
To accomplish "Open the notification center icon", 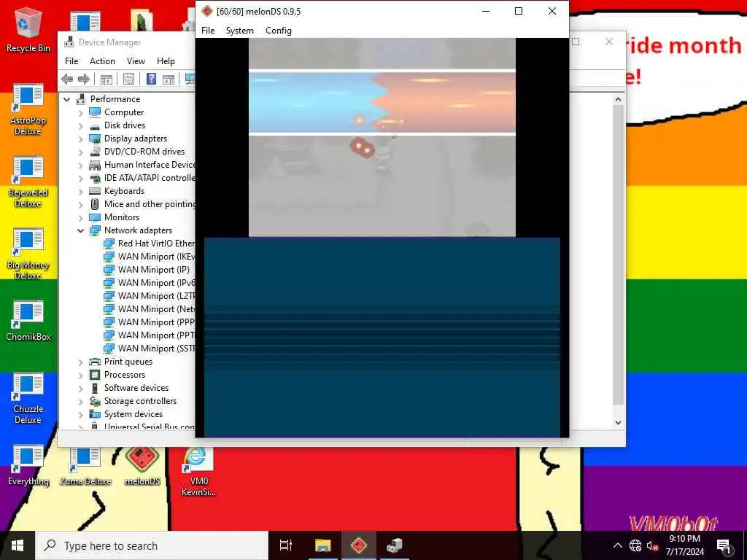I will click(x=724, y=545).
